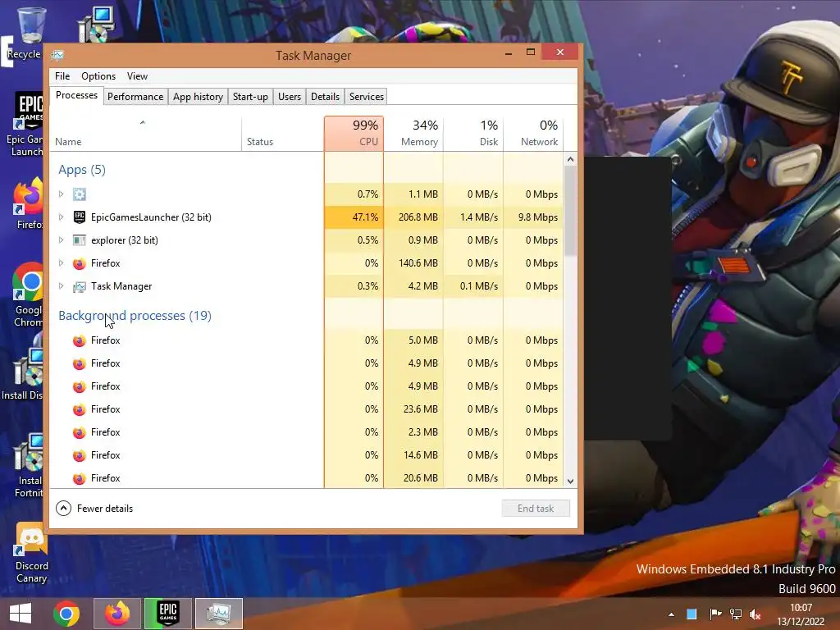Click the process list scrollbar thumb
840x630 pixels.
(571, 211)
